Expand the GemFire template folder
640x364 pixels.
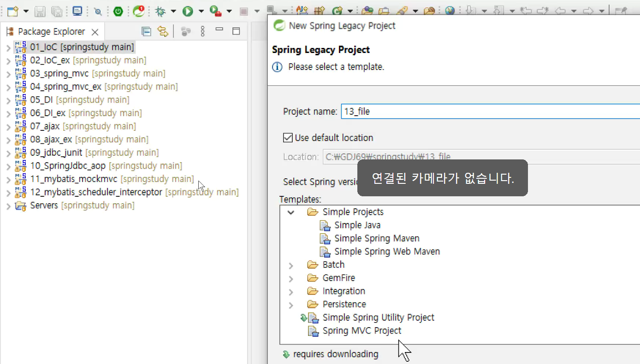pos(290,279)
